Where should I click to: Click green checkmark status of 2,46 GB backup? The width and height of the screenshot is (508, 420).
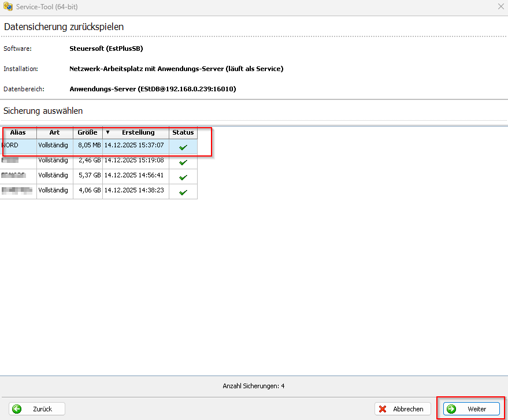(183, 162)
